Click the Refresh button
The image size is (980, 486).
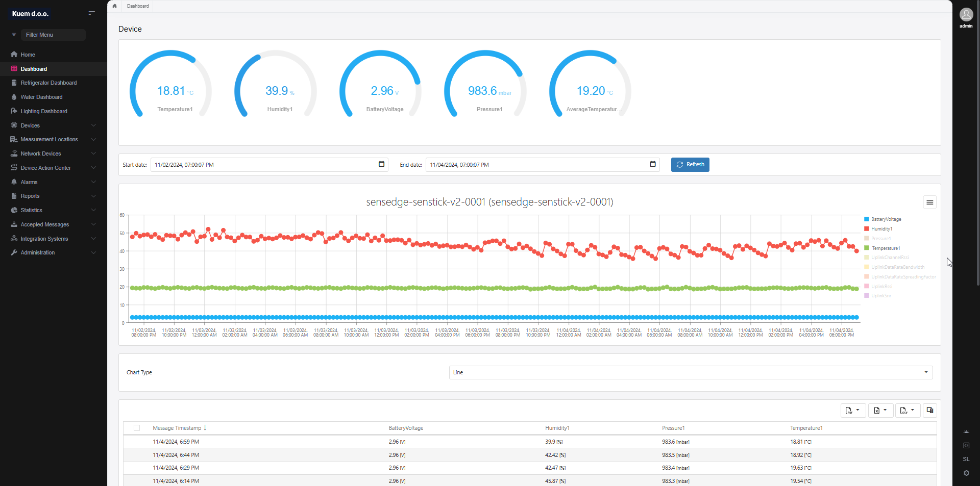tap(690, 164)
